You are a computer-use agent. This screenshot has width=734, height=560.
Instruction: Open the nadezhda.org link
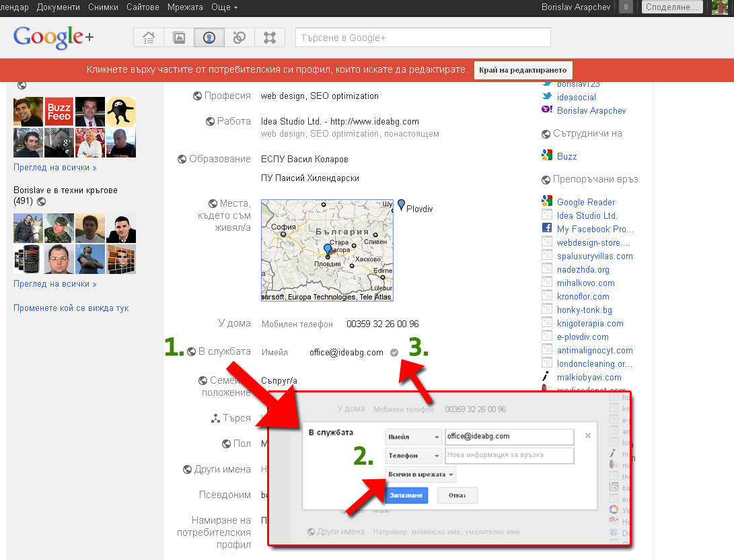click(583, 270)
